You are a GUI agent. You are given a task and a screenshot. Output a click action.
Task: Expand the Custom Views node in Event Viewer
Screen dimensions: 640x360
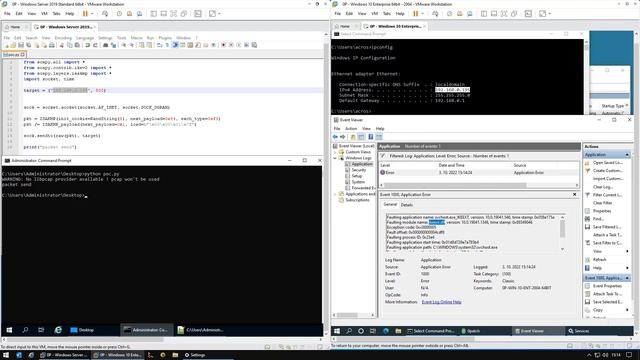click(335, 152)
